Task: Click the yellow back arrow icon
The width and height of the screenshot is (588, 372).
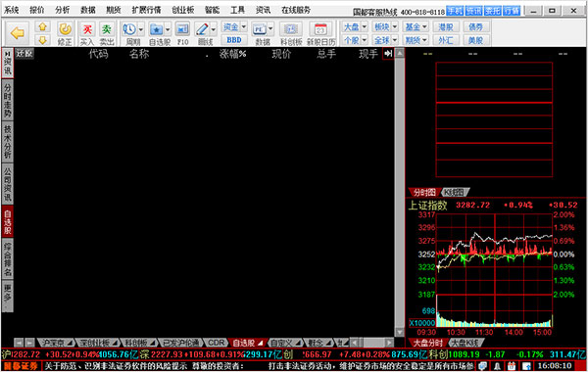Action: pyautogui.click(x=18, y=33)
